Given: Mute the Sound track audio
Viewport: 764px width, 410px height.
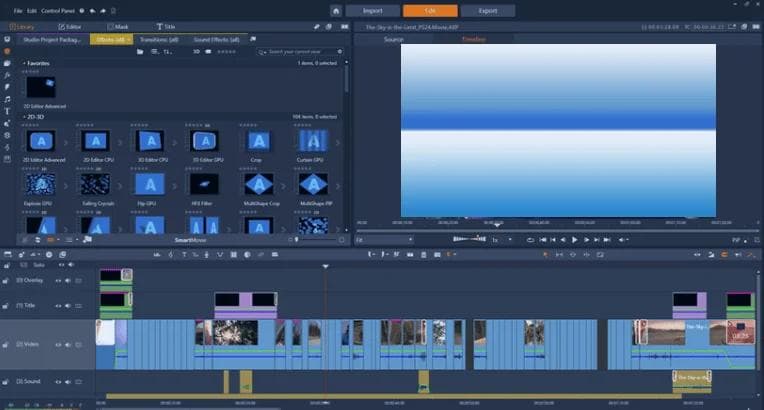Looking at the screenshot, I should pos(68,382).
